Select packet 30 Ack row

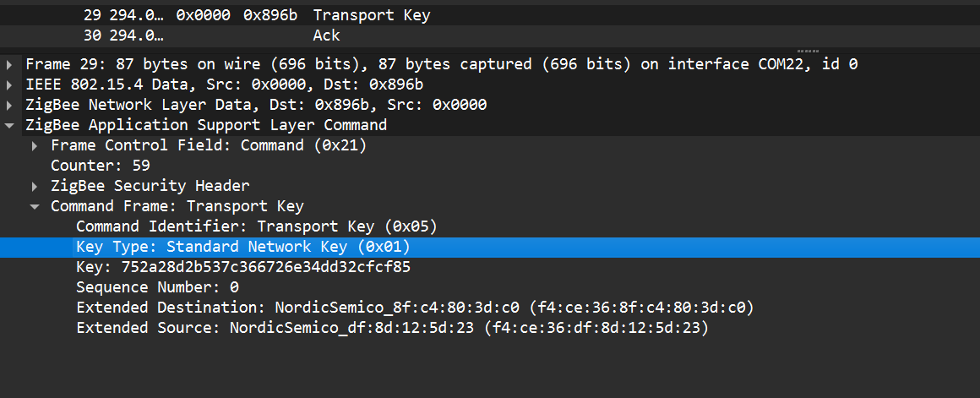pyautogui.click(x=326, y=35)
